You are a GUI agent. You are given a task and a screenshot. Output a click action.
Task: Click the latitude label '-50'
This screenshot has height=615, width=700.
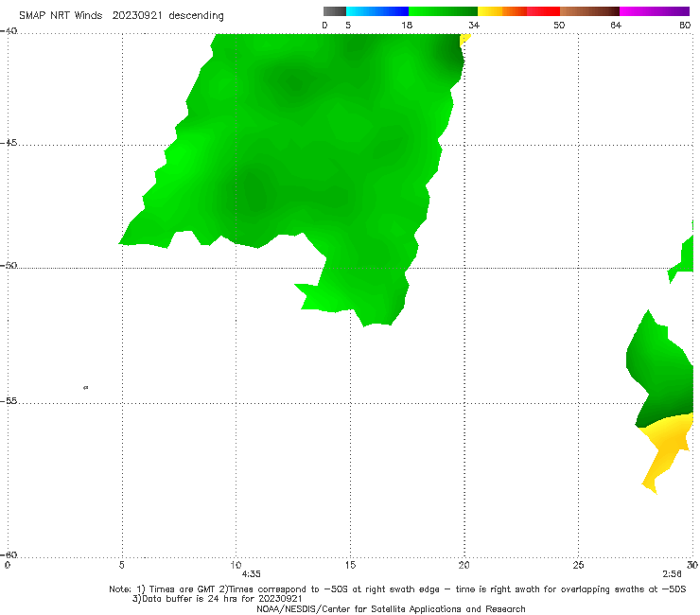9,265
